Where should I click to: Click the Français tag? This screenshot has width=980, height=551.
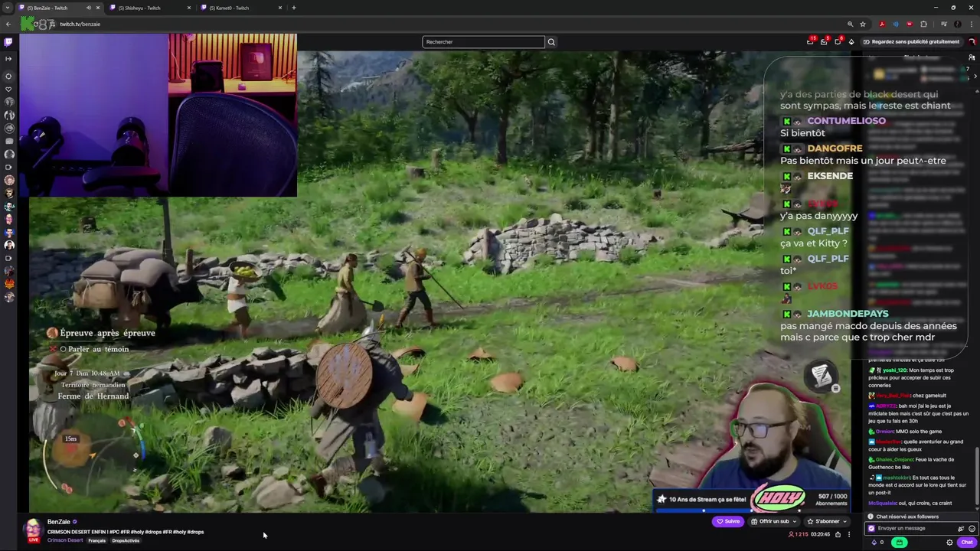(x=97, y=540)
